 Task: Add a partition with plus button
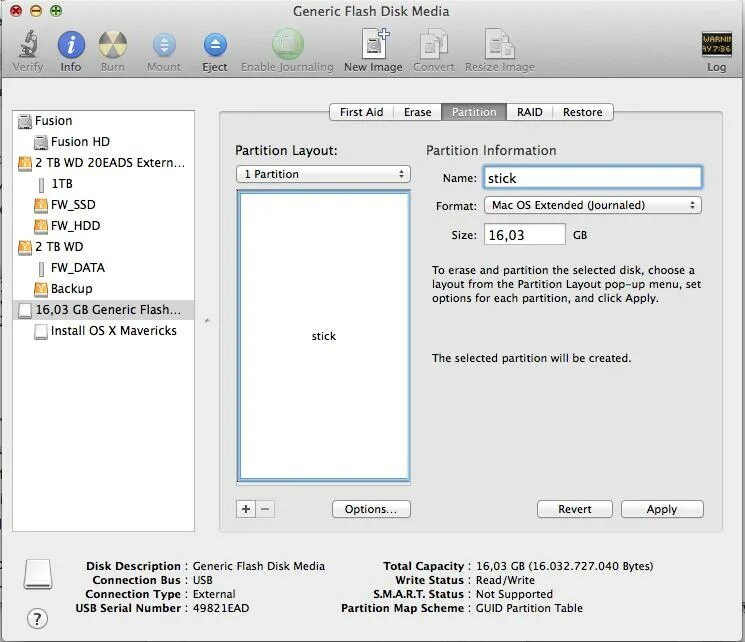click(246, 509)
